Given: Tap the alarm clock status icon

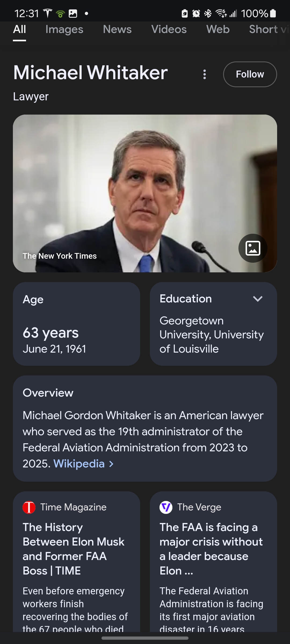Looking at the screenshot, I should click(196, 13).
